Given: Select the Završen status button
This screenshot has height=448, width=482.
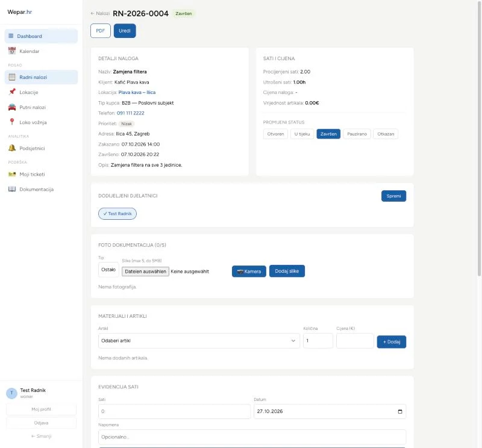Looking at the screenshot, I should pyautogui.click(x=328, y=134).
